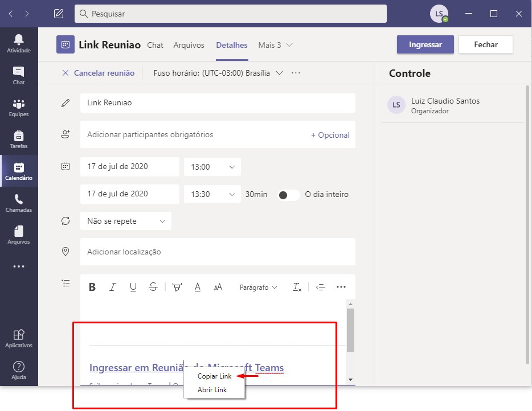Select Luiz Claudio Santos organizer entry
532x411 pixels.
tap(452, 105)
